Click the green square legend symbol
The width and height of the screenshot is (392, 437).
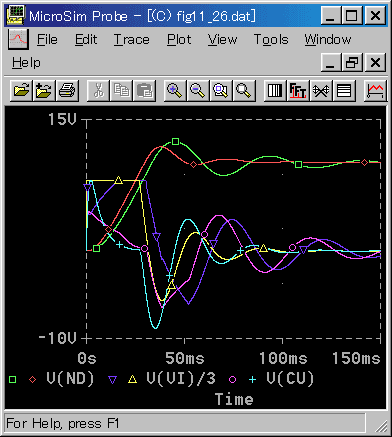click(13, 379)
